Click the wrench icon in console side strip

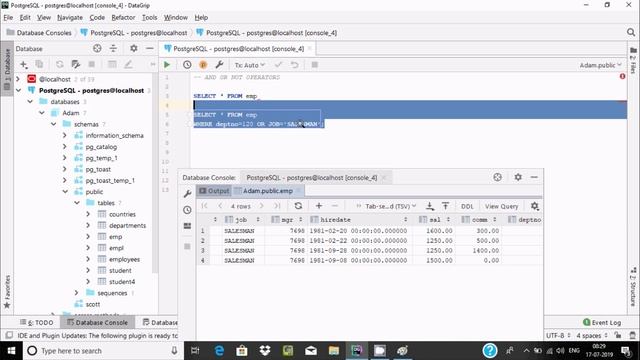click(x=187, y=193)
